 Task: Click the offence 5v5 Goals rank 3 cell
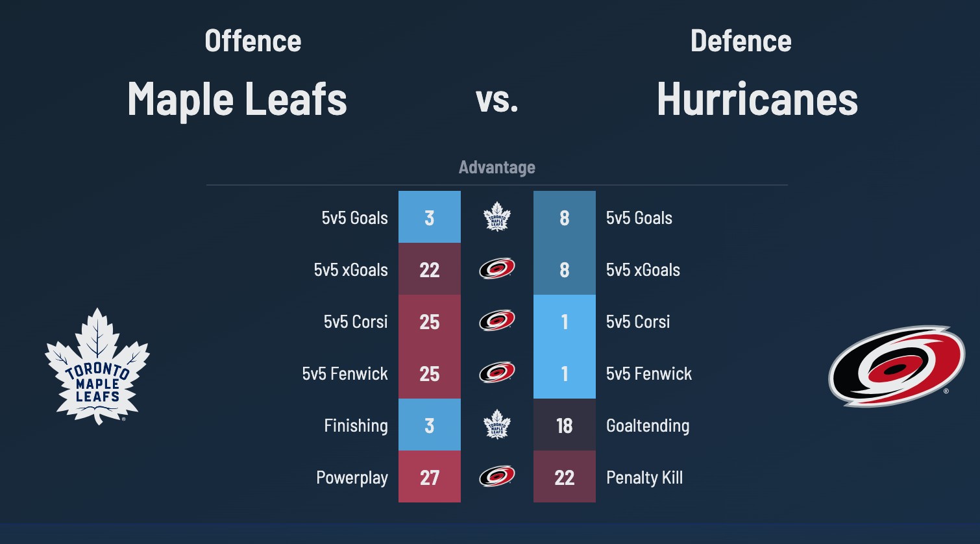430,217
